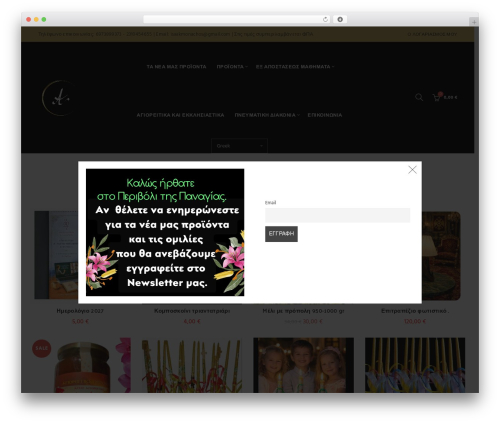Close the newsletter popup with the X

coord(412,170)
